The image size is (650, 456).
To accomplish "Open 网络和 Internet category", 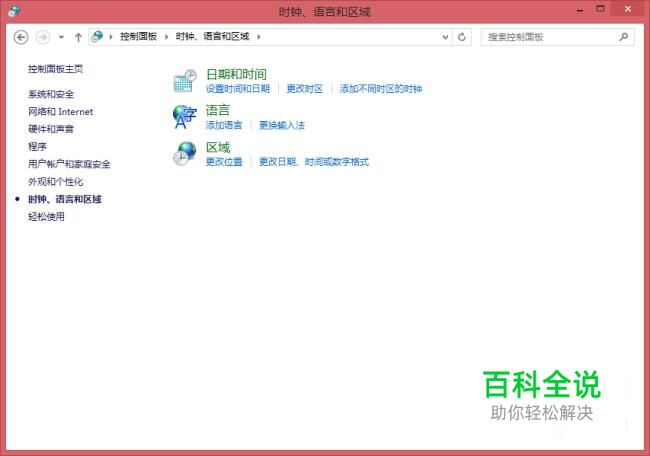I will click(x=61, y=112).
